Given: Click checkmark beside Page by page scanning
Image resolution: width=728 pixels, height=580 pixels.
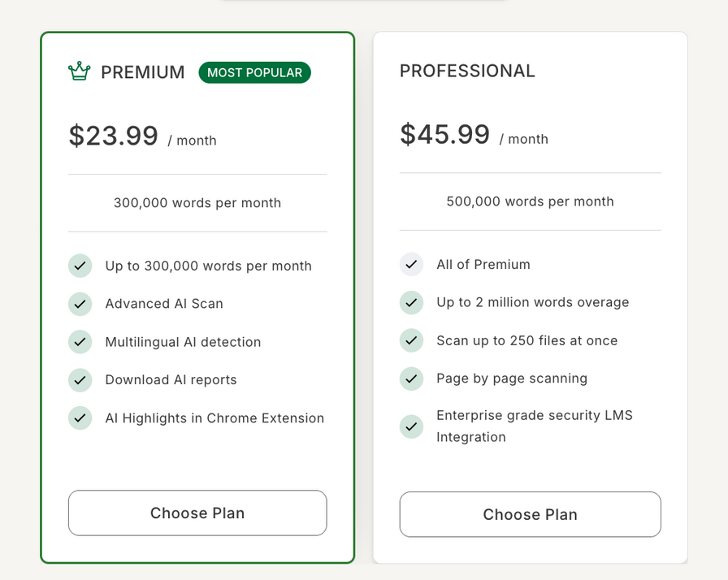Looking at the screenshot, I should pos(411,379).
